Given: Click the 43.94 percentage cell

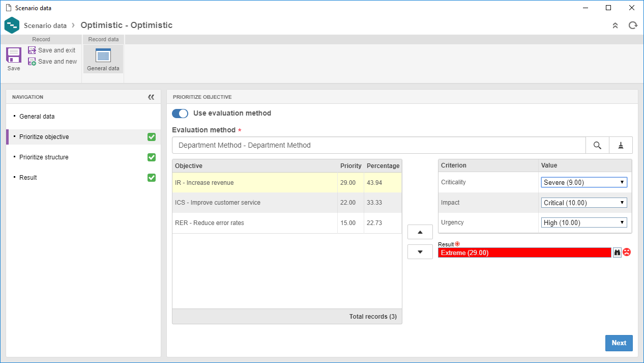Looking at the screenshot, I should 383,182.
